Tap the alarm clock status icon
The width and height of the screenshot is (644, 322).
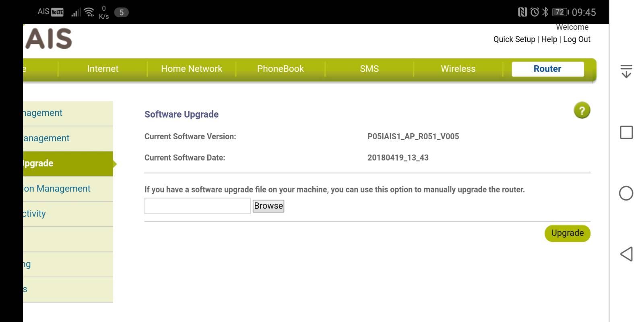click(535, 12)
